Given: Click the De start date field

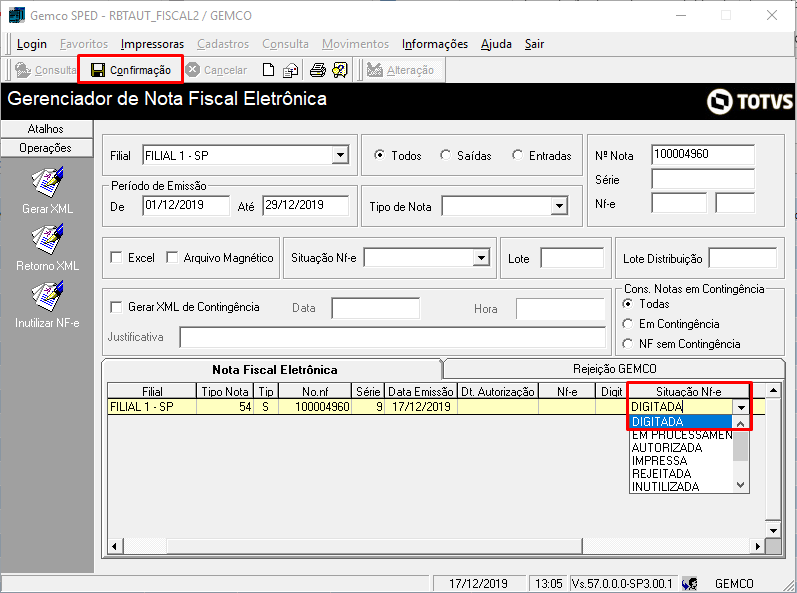Looking at the screenshot, I should tap(186, 205).
